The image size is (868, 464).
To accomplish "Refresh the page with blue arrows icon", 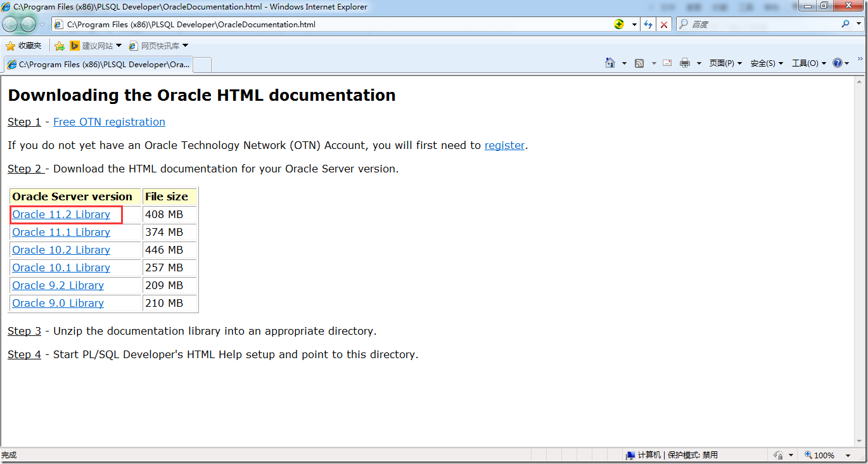I will tap(648, 24).
